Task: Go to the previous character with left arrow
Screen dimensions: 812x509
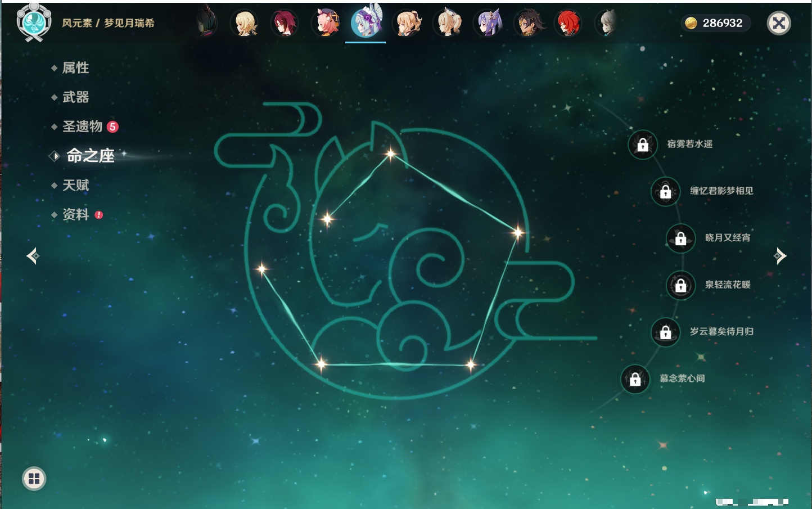Action: (x=33, y=256)
